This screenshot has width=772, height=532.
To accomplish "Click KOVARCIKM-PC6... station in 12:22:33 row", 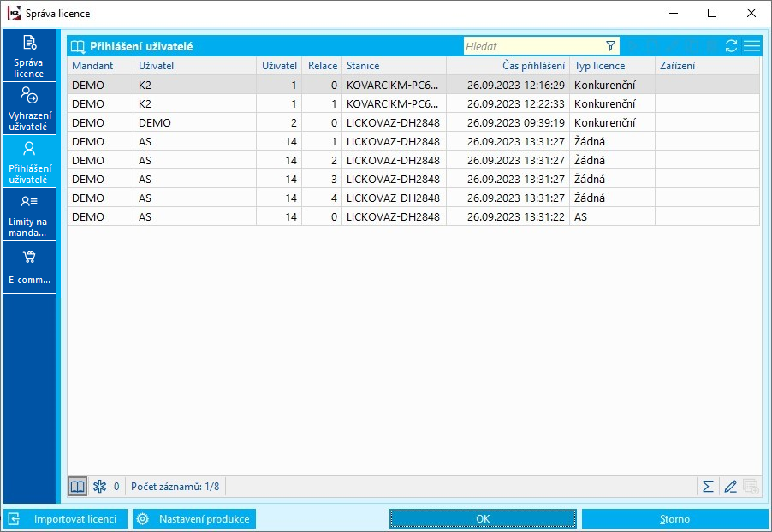I will (394, 103).
